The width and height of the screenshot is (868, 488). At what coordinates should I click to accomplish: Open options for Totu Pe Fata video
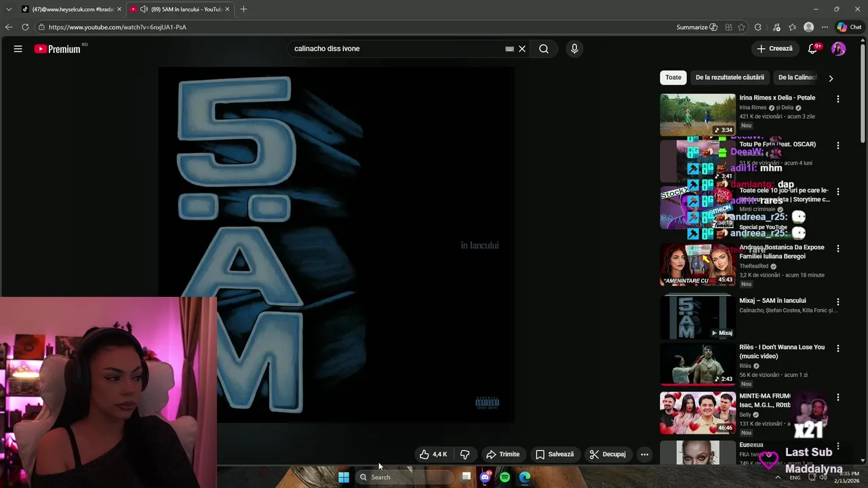coord(838,146)
